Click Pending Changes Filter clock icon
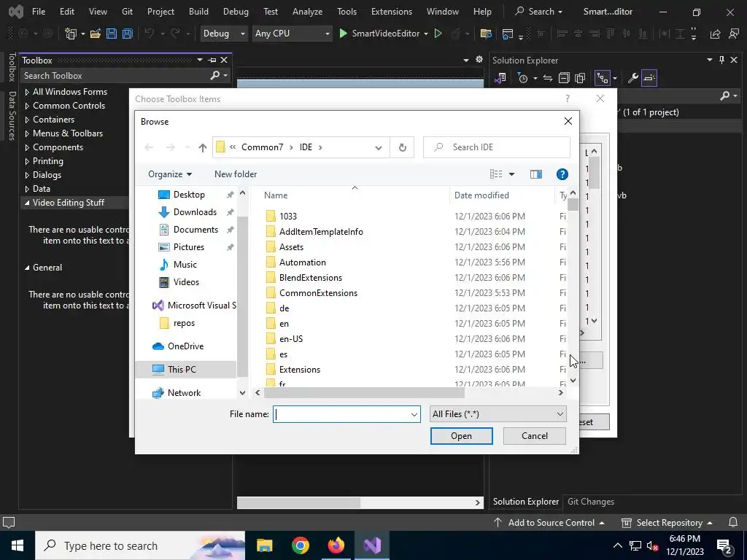This screenshot has width=747, height=560. (x=522, y=78)
